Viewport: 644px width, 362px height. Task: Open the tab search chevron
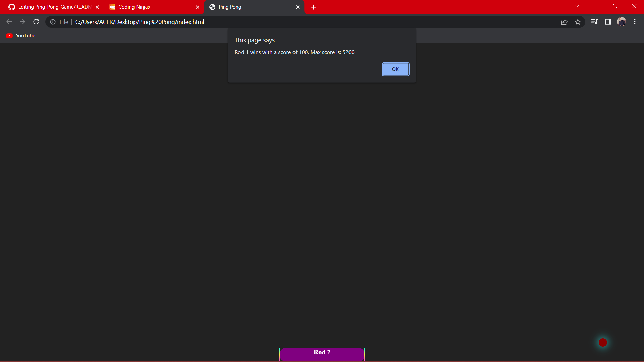(x=577, y=6)
